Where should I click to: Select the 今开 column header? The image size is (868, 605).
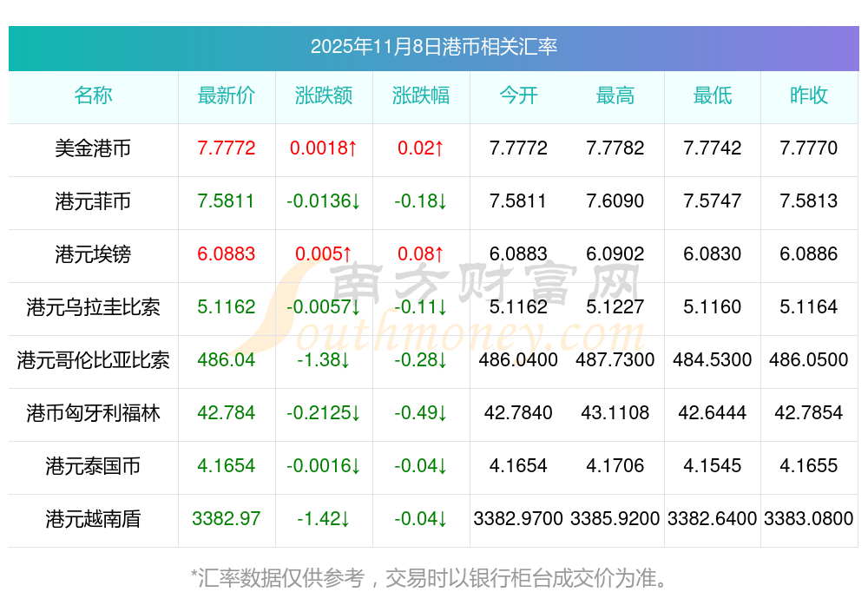pos(518,95)
